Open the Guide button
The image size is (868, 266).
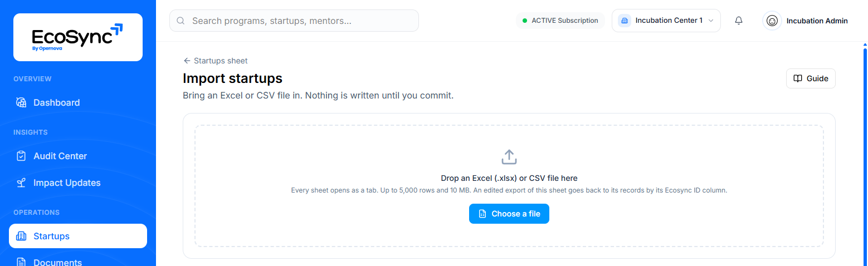pos(811,78)
